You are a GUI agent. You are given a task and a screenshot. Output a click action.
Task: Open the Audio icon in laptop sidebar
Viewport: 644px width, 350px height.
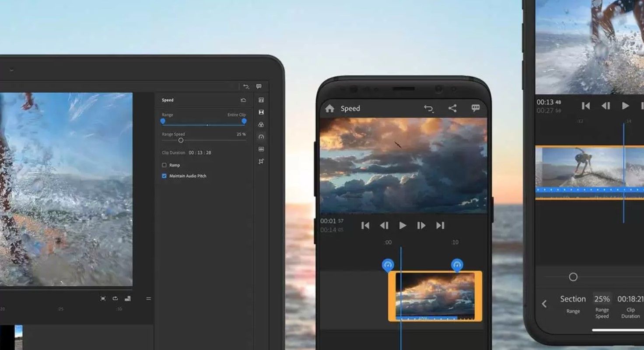(x=261, y=149)
